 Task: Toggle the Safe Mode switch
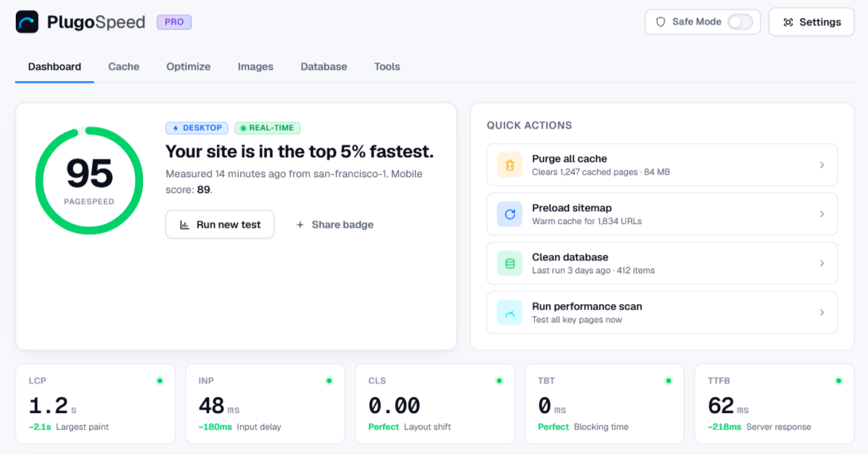(739, 22)
